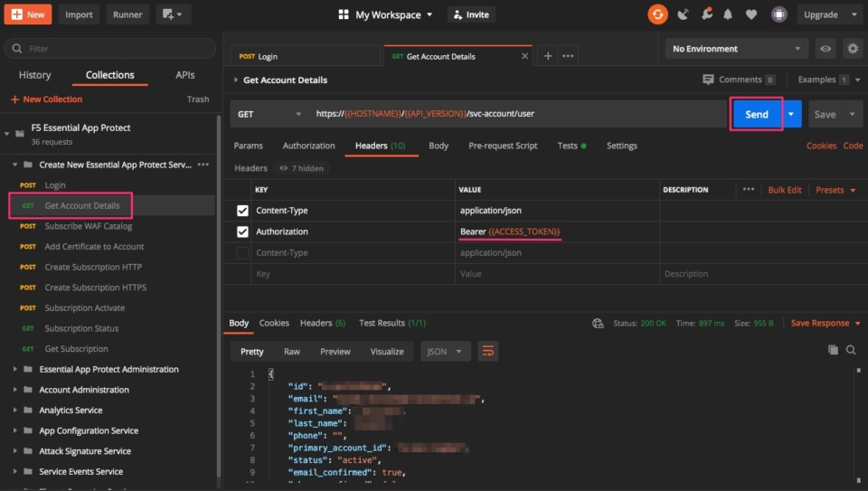Click the Send button
The image size is (868, 491).
coord(756,114)
